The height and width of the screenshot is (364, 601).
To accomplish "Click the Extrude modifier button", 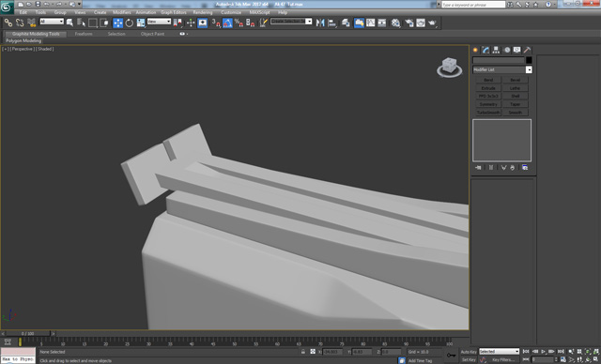I will click(488, 88).
